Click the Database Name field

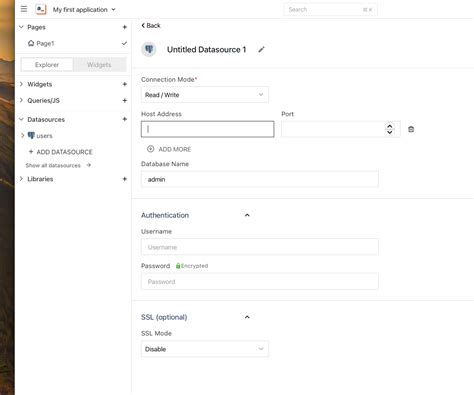[x=260, y=179]
